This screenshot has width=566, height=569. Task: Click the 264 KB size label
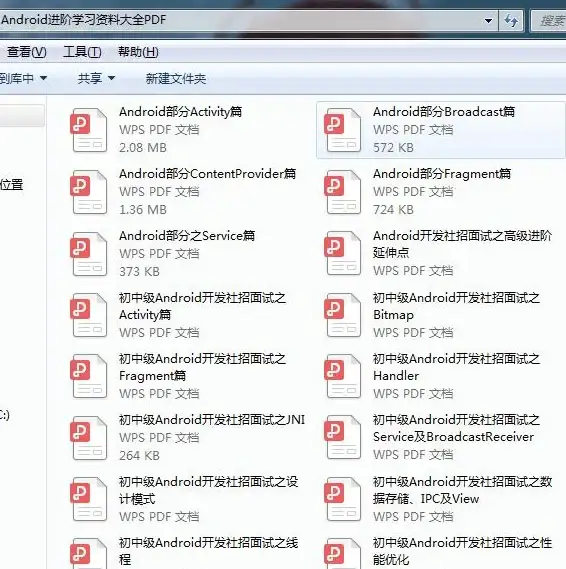[139, 456]
